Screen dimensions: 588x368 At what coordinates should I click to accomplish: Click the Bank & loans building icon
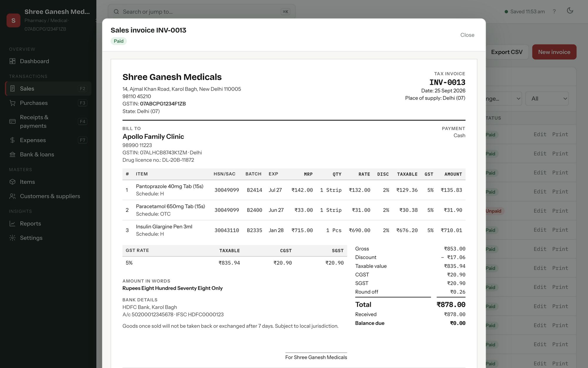pyautogui.click(x=12, y=155)
